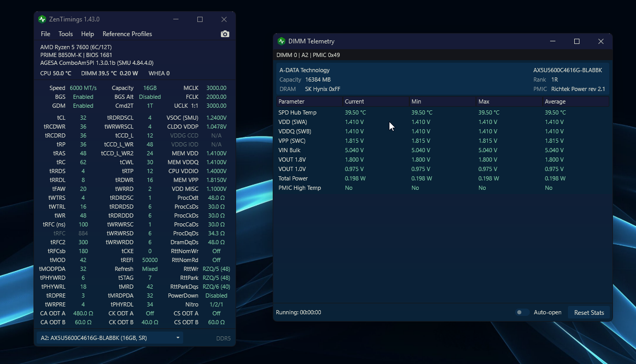Select the VDD (SWA) row
The height and width of the screenshot is (364, 636).
pos(443,122)
